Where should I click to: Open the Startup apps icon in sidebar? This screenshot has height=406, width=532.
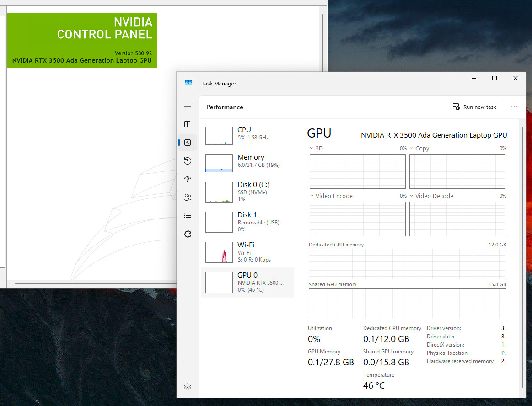pos(187,179)
